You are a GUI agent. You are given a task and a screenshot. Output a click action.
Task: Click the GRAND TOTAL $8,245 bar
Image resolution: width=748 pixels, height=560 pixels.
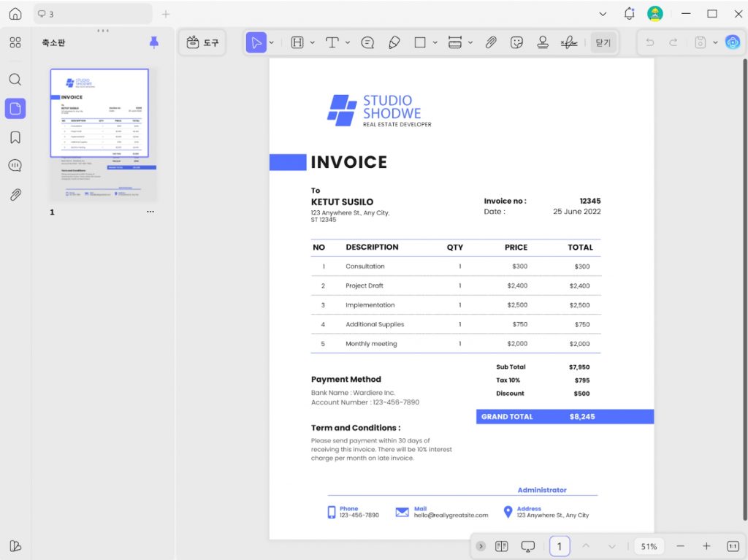pyautogui.click(x=565, y=416)
